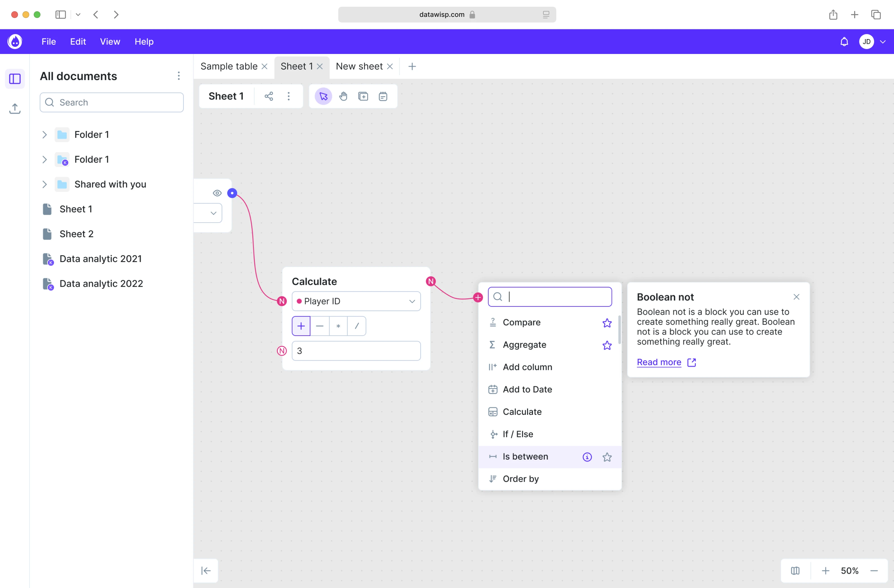Screen dimensions: 894x588
Task: Click info icon on Is between row
Action: 587,456
